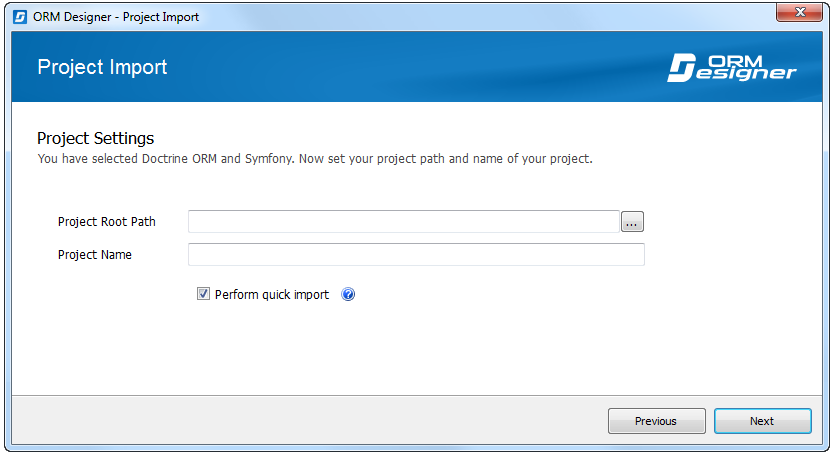The image size is (834, 454).
Task: Open help for Perform quick import
Action: coord(348,294)
